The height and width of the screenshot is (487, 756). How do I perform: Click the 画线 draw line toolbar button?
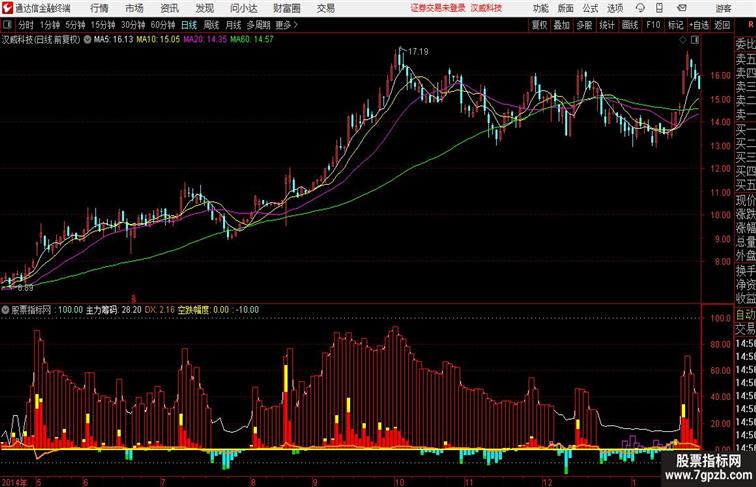click(630, 25)
